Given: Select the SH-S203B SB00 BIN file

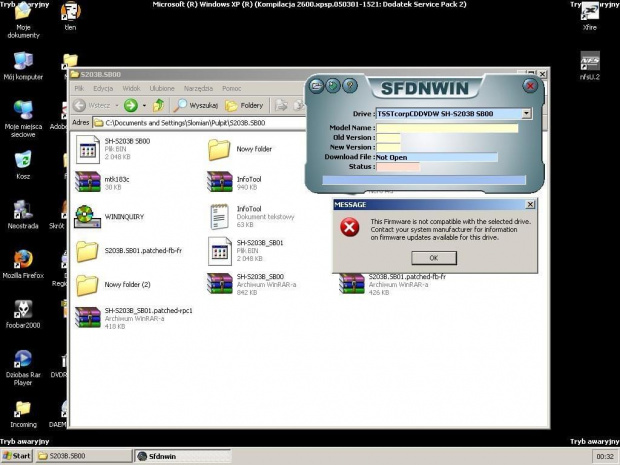Looking at the screenshot, I should (113, 149).
